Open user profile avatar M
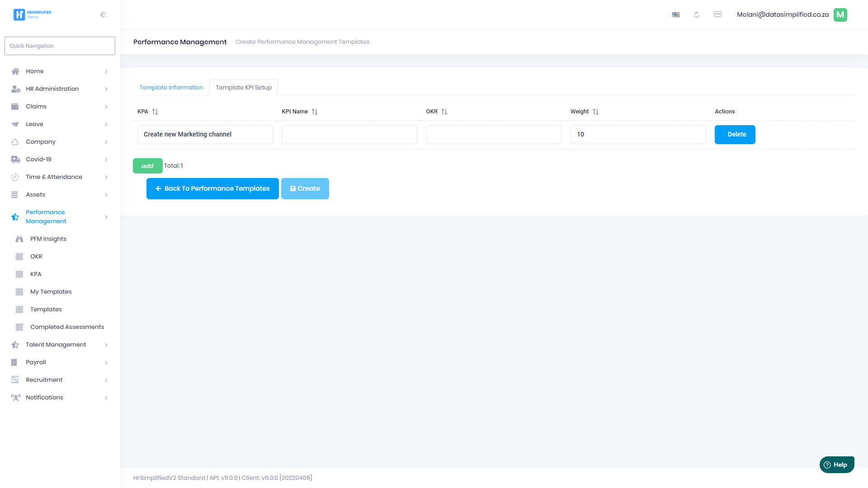This screenshot has height=488, width=868. 840,15
